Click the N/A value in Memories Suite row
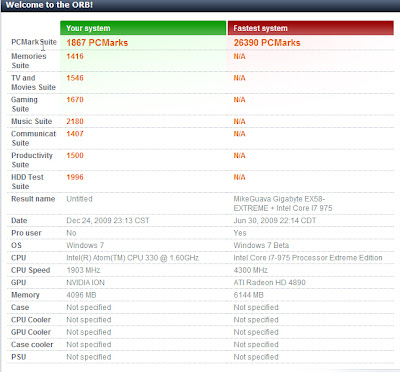The width and height of the screenshot is (400, 372). click(239, 56)
